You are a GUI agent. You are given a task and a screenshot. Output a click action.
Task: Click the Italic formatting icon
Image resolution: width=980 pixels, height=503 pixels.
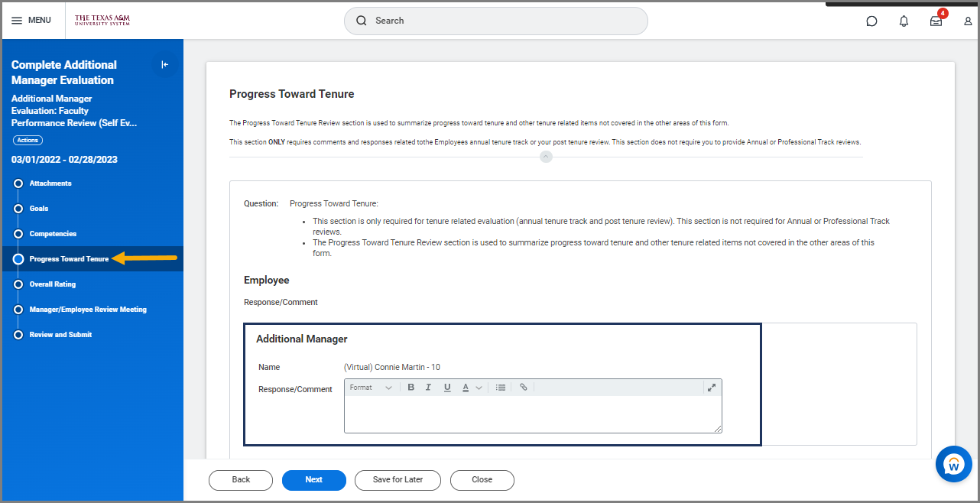point(429,388)
